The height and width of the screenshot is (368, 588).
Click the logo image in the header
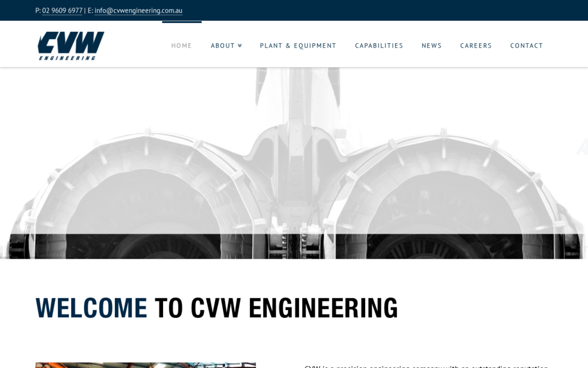[x=71, y=45]
